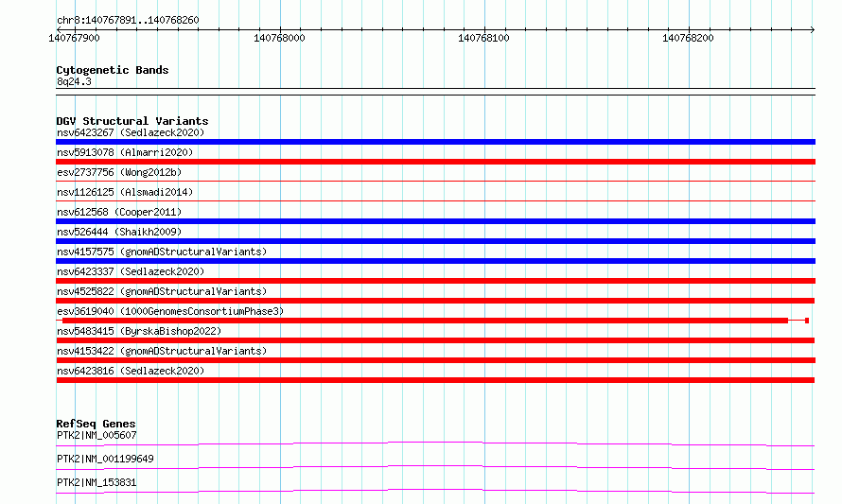Click ruler position 140768200
This screenshot has width=842, height=504.
pos(689,38)
